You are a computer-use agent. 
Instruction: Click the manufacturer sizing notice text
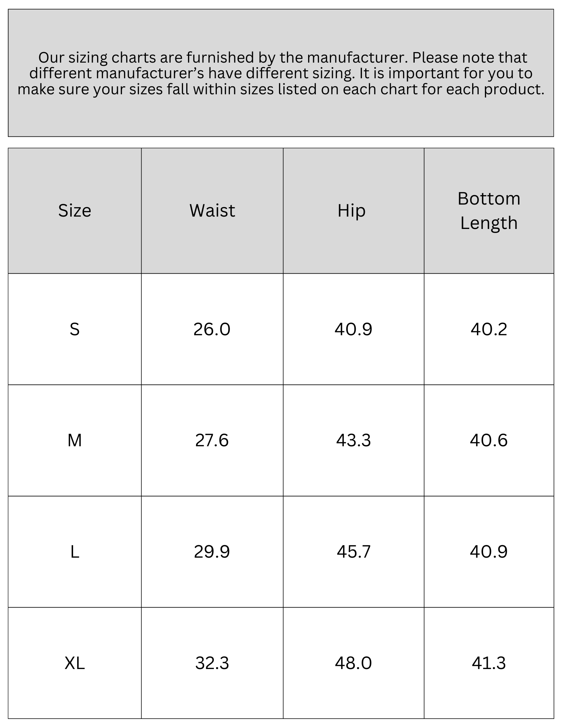pyautogui.click(x=281, y=73)
